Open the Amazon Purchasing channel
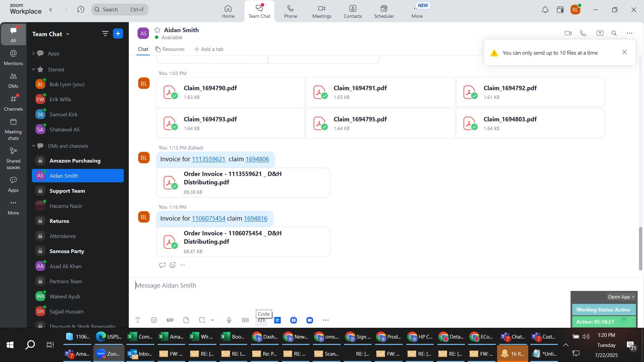 point(78,161)
